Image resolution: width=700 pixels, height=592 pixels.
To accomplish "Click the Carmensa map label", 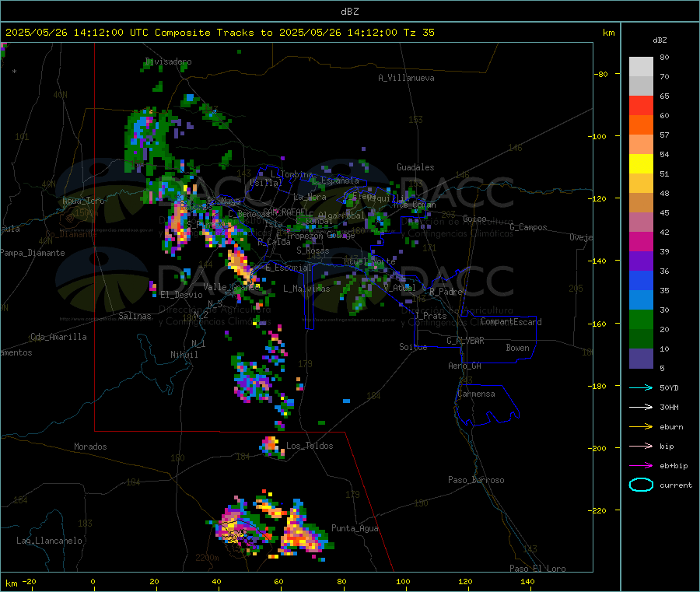I will coord(476,394).
